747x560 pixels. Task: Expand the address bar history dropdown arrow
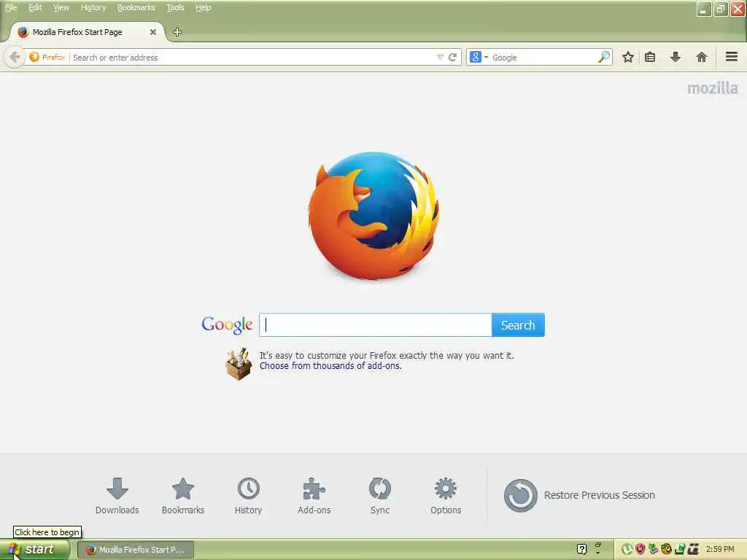[x=440, y=57]
